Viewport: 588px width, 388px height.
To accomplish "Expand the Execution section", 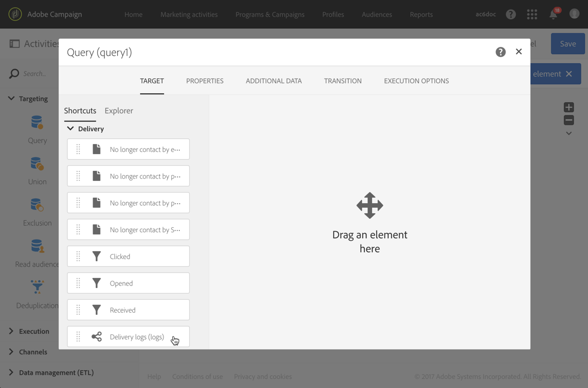I will (x=11, y=331).
